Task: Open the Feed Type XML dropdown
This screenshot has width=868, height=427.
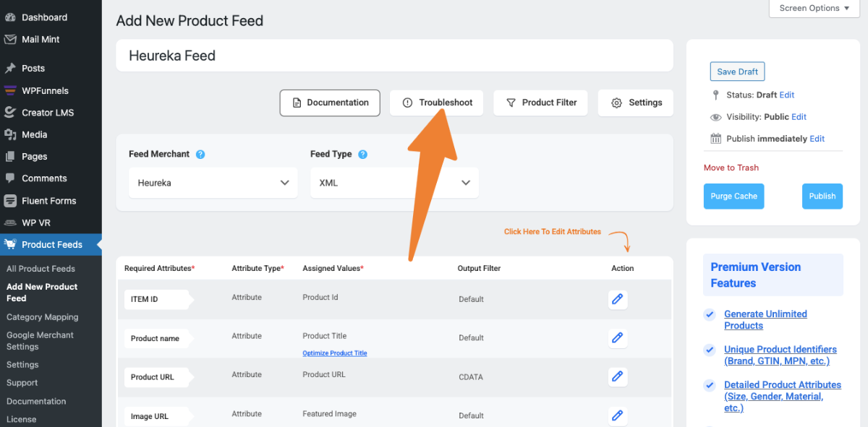Action: (x=394, y=183)
